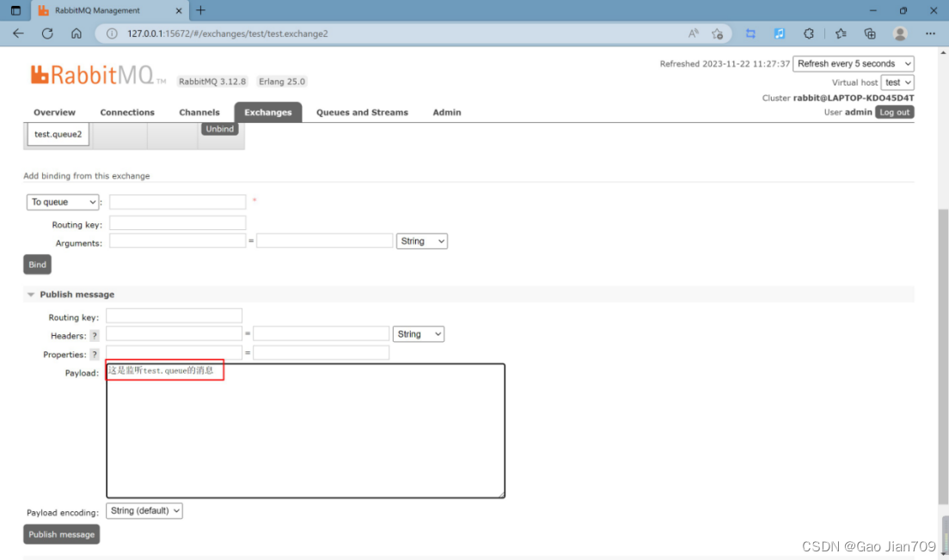This screenshot has width=949, height=560.
Task: Open a new browser tab
Action: point(200,10)
